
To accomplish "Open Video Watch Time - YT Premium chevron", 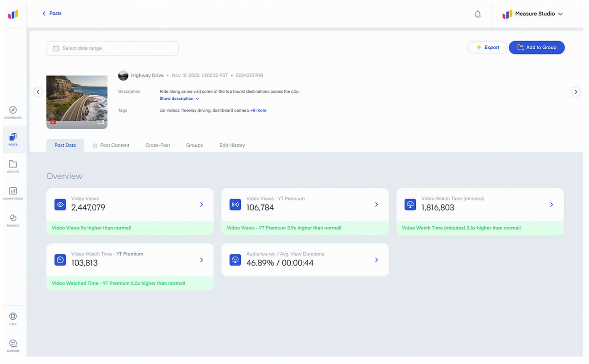I will pyautogui.click(x=202, y=260).
